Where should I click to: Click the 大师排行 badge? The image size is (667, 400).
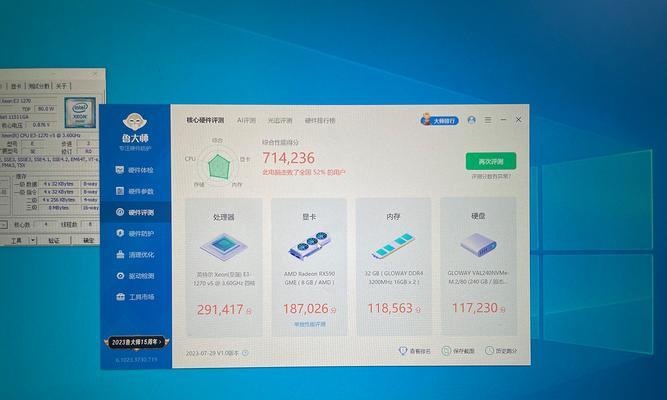click(439, 120)
